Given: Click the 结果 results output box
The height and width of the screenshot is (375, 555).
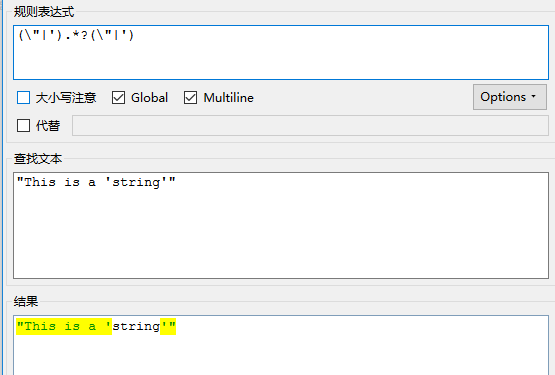Looking at the screenshot, I should point(281,345).
